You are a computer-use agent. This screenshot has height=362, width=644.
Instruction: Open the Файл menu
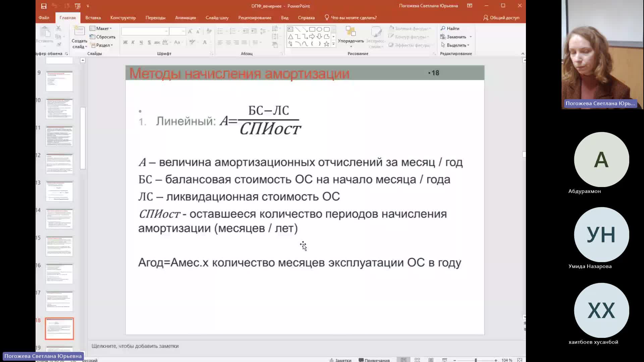pyautogui.click(x=44, y=18)
